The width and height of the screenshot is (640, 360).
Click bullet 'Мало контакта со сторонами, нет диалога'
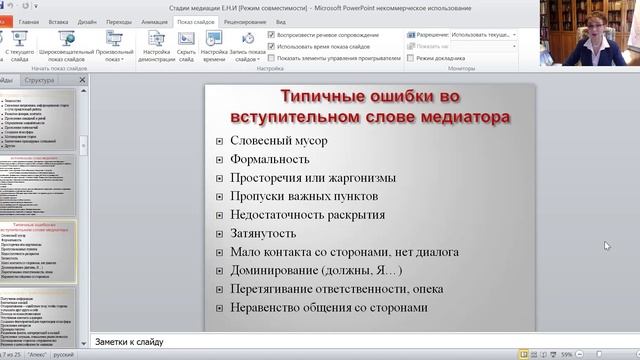click(344, 252)
